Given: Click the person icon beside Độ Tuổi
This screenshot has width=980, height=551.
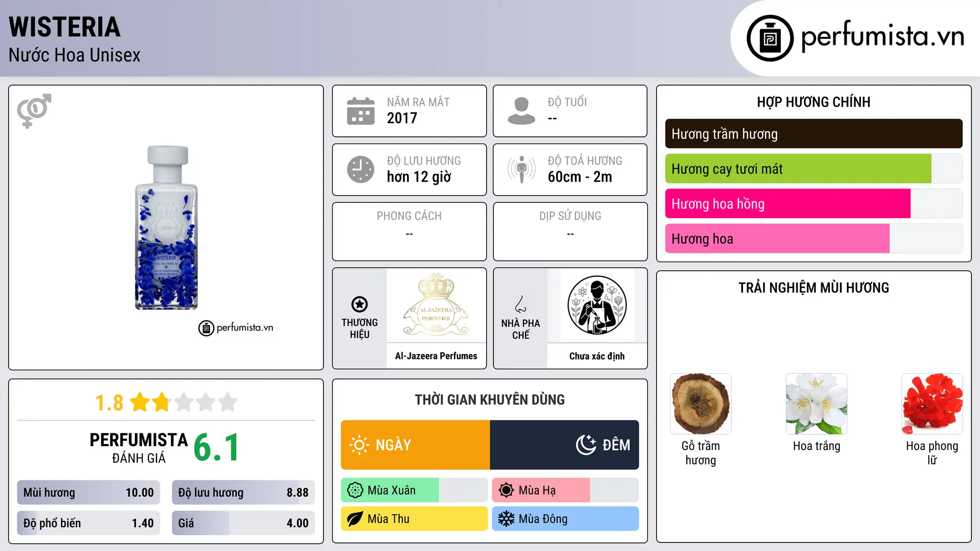Looking at the screenshot, I should click(522, 111).
